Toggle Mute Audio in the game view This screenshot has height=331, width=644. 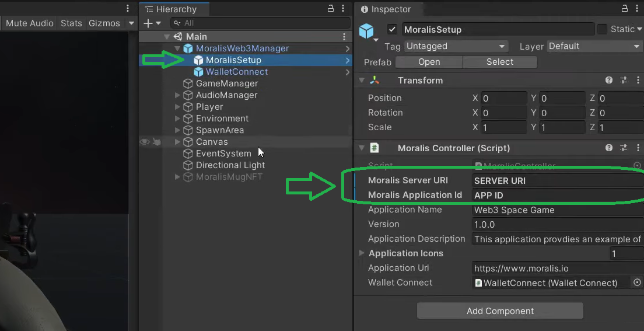(30, 23)
